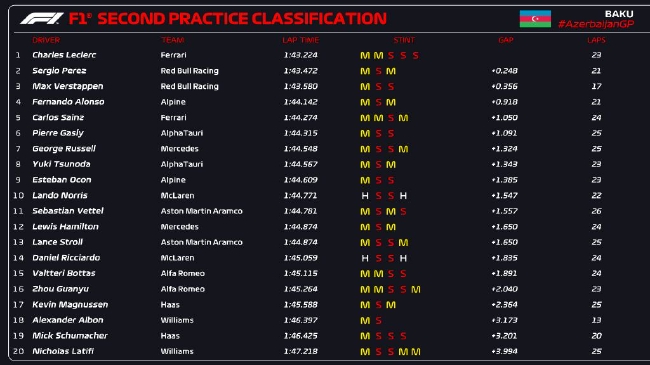Viewport: 650px width, 365px height.
Task: Click Red Bull Racing team for Perez
Action: point(189,71)
